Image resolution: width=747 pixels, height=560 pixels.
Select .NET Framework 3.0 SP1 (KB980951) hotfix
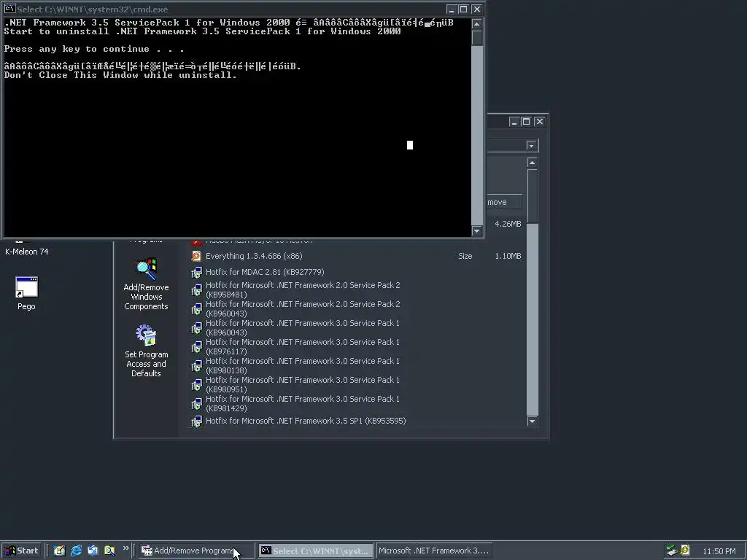303,385
